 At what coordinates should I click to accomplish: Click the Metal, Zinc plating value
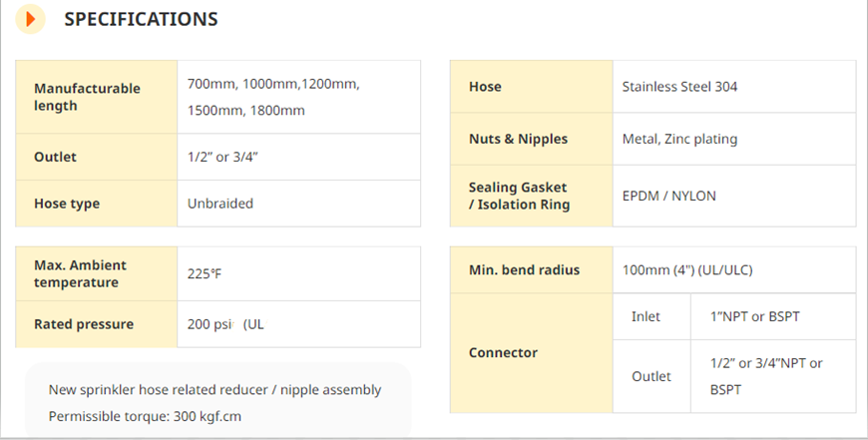[679, 139]
